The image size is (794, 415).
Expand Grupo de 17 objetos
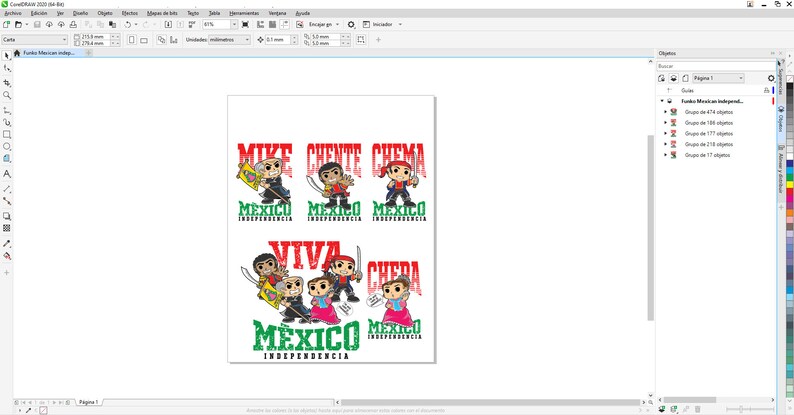666,155
